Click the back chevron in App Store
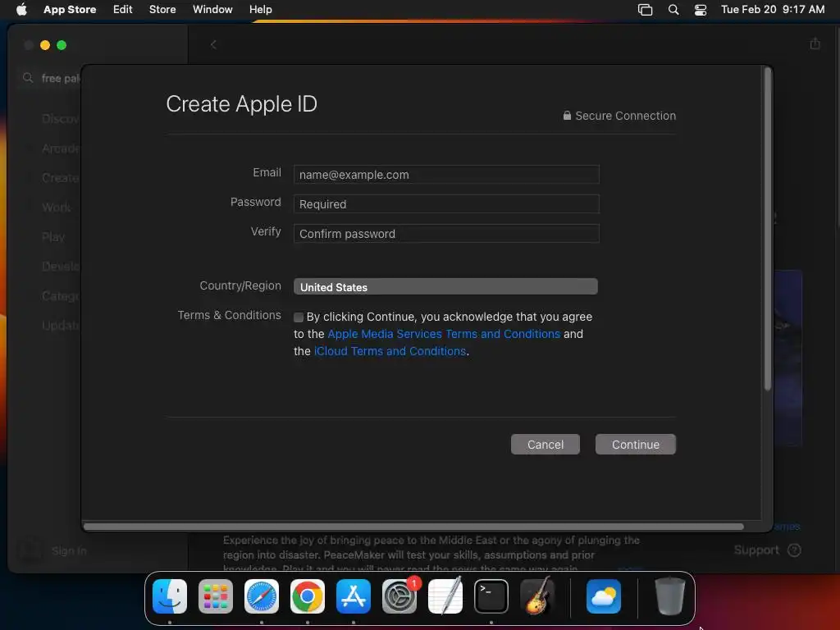The height and width of the screenshot is (630, 840). 213,44
